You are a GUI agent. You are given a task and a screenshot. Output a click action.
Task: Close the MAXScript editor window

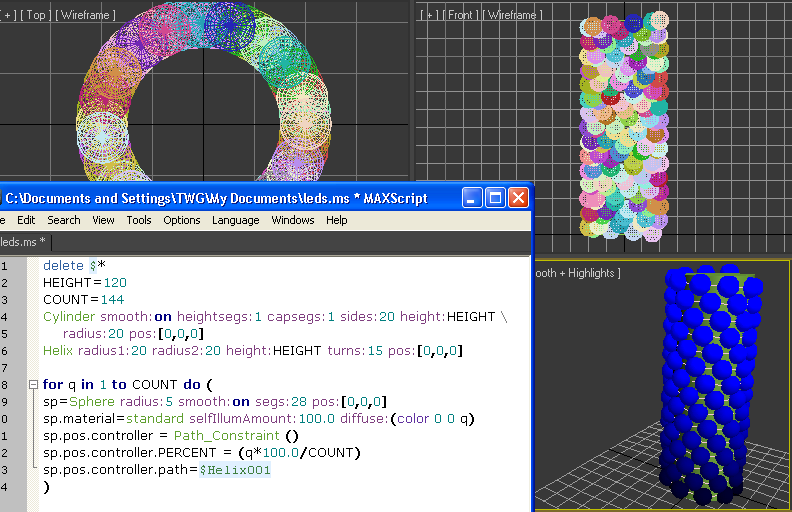tap(517, 197)
